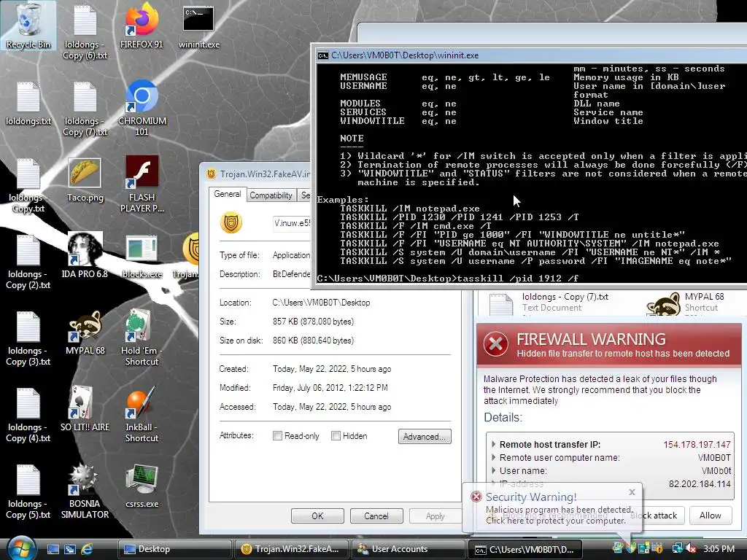Select the FIREFOX 91 shortcut icon
Screen dimensions: 747x560
coord(142,26)
